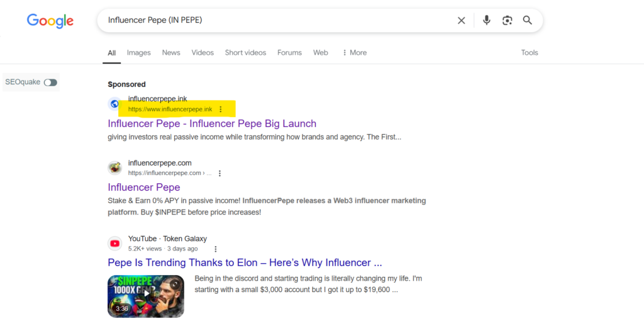Toggle the SEOquake switch
The image size is (644, 331).
click(x=50, y=82)
